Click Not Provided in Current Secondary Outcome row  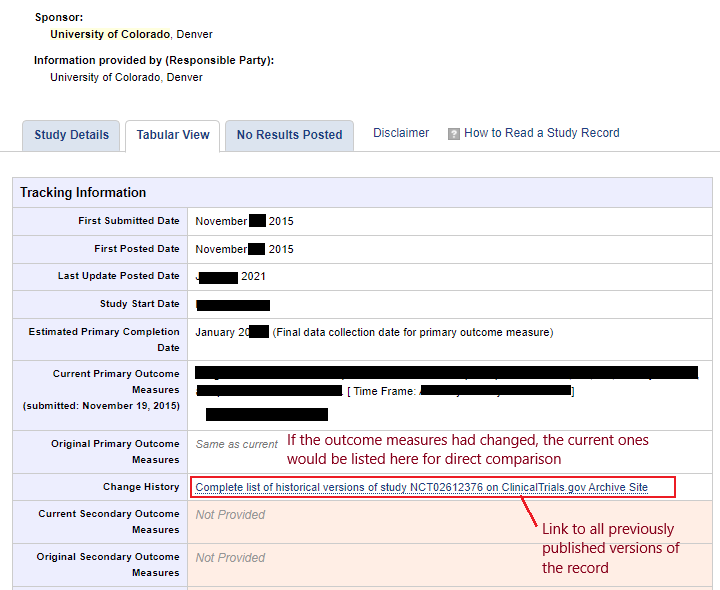pyautogui.click(x=230, y=515)
